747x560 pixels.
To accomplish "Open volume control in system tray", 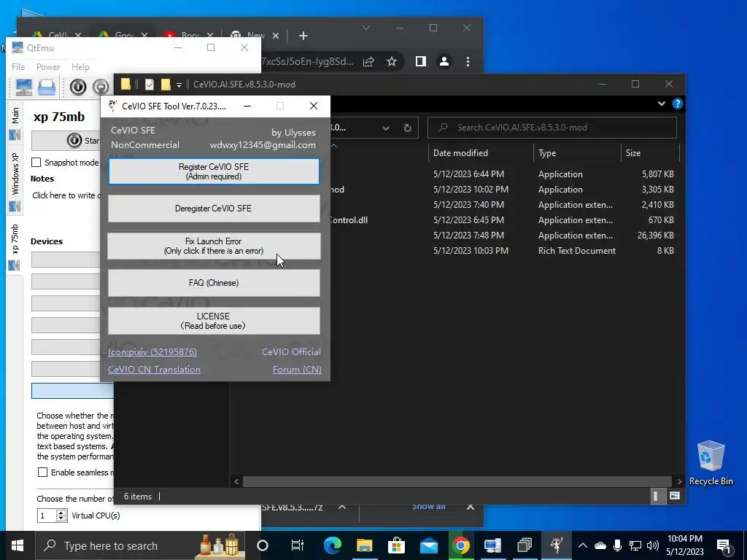I will click(x=653, y=545).
